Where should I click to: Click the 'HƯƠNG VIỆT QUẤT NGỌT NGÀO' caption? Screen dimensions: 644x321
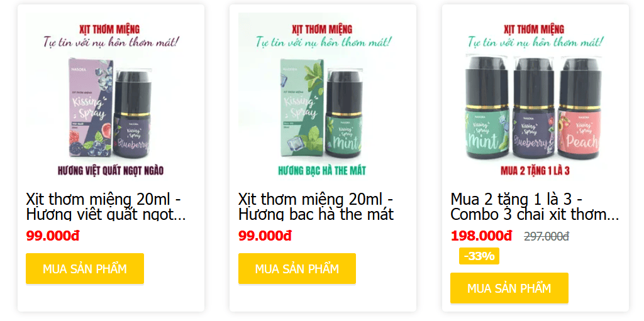(111, 170)
